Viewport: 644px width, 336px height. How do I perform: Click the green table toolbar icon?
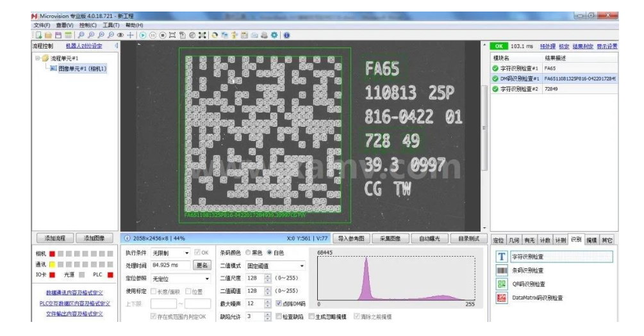[x=68, y=35]
